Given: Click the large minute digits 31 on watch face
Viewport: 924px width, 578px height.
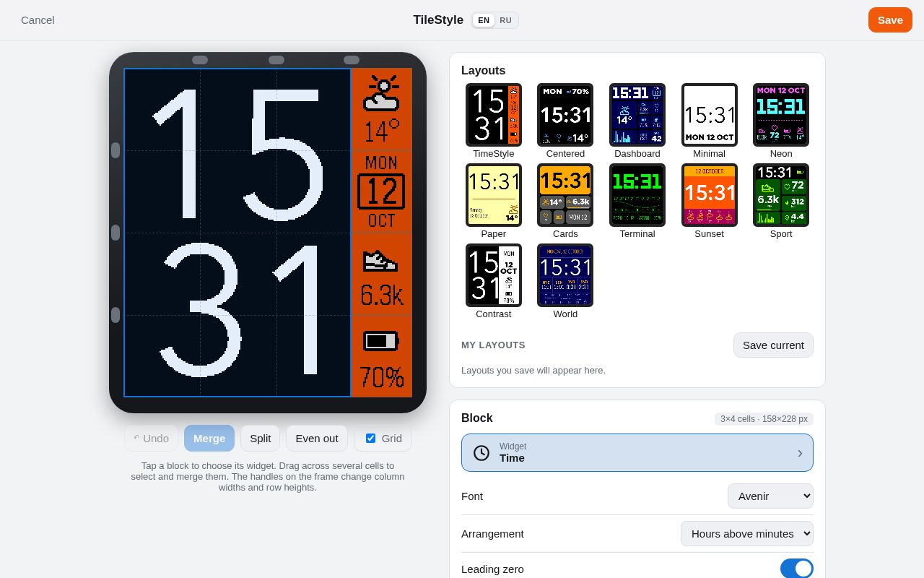Looking at the screenshot, I should 238,310.
